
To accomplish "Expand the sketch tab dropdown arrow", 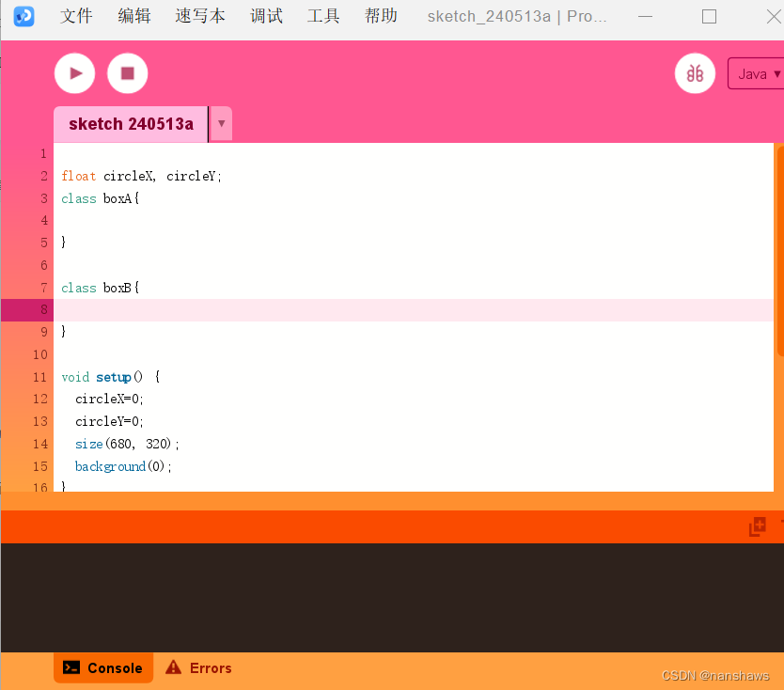I will (220, 123).
